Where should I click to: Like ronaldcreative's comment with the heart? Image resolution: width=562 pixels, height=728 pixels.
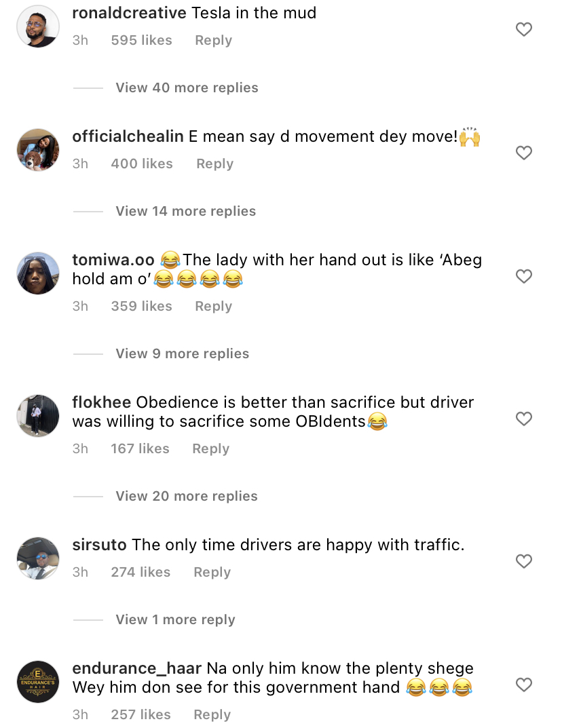(x=523, y=29)
